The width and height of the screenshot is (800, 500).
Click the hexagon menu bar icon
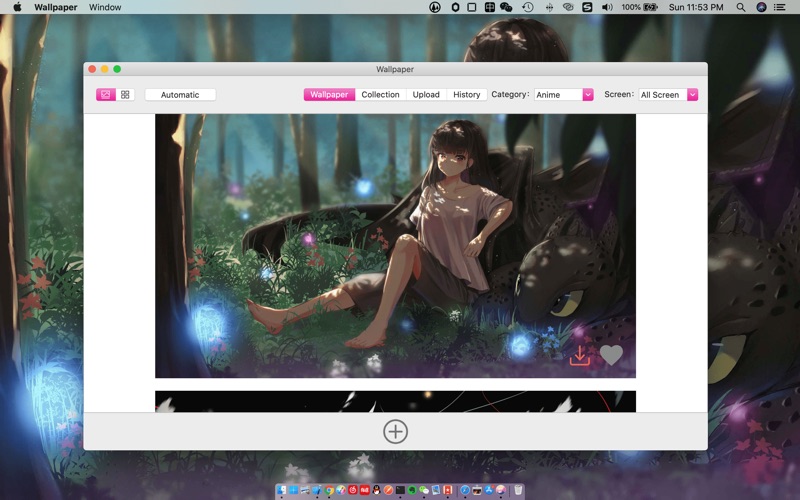[455, 7]
